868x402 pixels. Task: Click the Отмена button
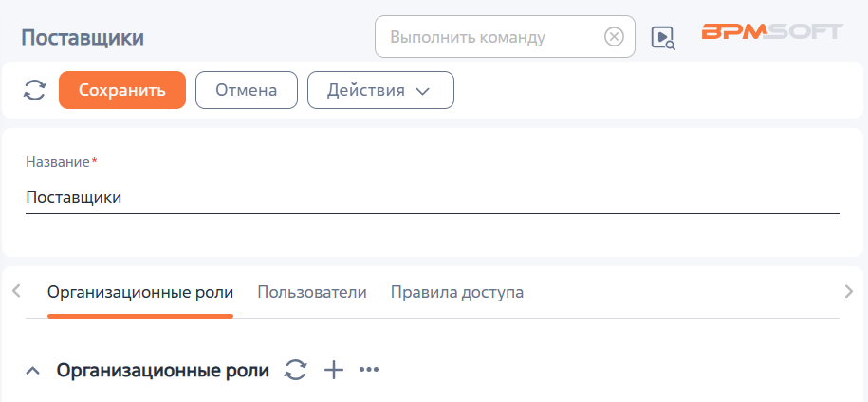[247, 90]
